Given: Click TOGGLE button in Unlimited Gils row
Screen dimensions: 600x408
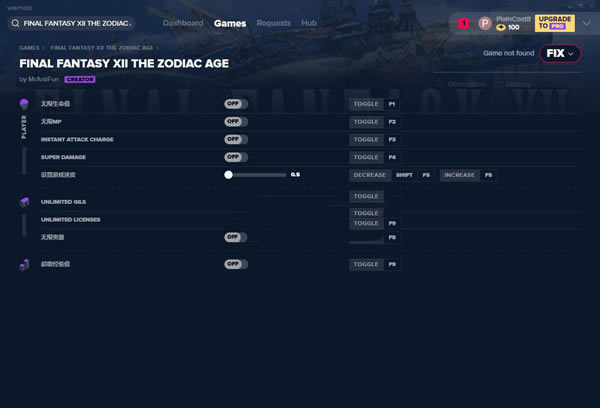Looking at the screenshot, I should tap(366, 196).
